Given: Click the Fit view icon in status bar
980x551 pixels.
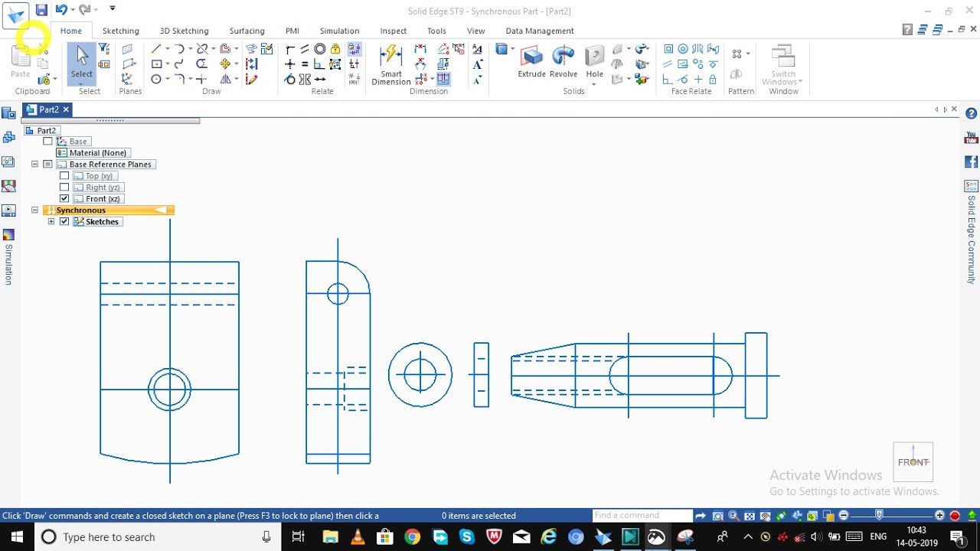Looking at the screenshot, I should pos(750,516).
